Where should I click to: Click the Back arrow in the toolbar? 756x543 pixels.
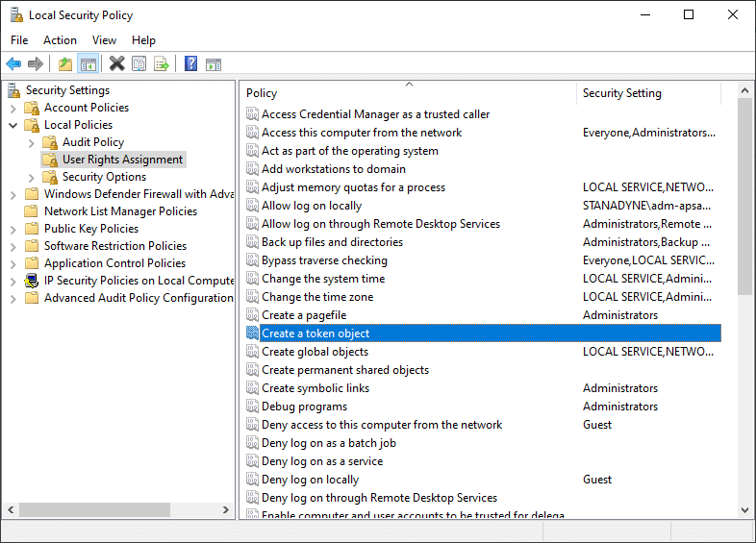[x=13, y=64]
